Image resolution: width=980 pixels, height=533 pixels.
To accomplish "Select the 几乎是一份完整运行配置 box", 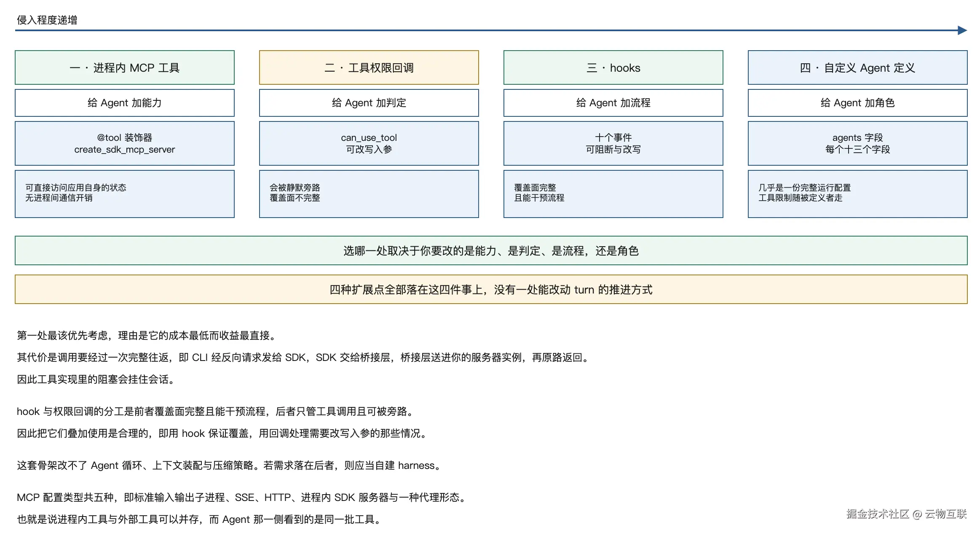I will pos(858,194).
